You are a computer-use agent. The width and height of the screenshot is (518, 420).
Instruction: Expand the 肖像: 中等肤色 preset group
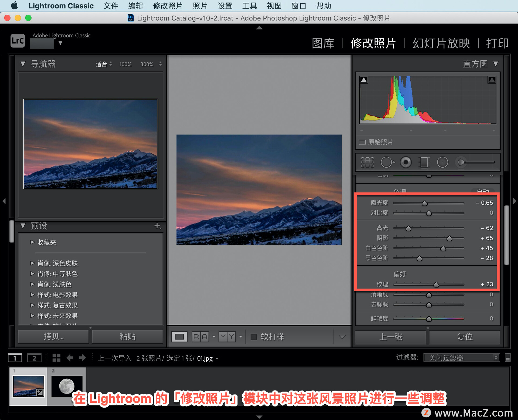[32, 274]
